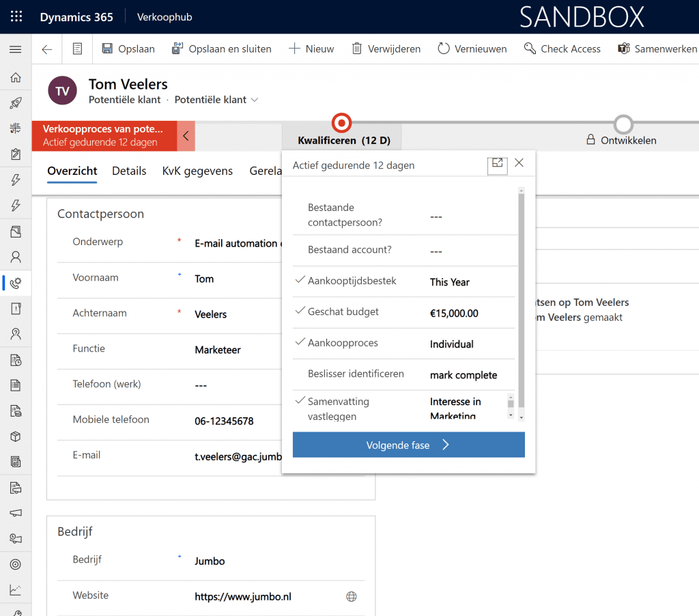The width and height of the screenshot is (699, 616).
Task: Open the megaphone campaigns icon in sidebar
Action: tap(16, 513)
